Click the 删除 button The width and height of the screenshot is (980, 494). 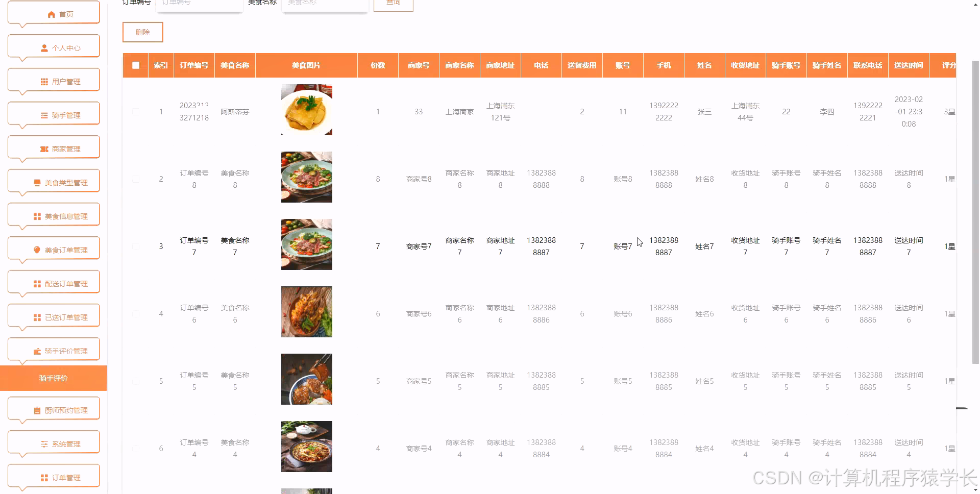tap(143, 32)
